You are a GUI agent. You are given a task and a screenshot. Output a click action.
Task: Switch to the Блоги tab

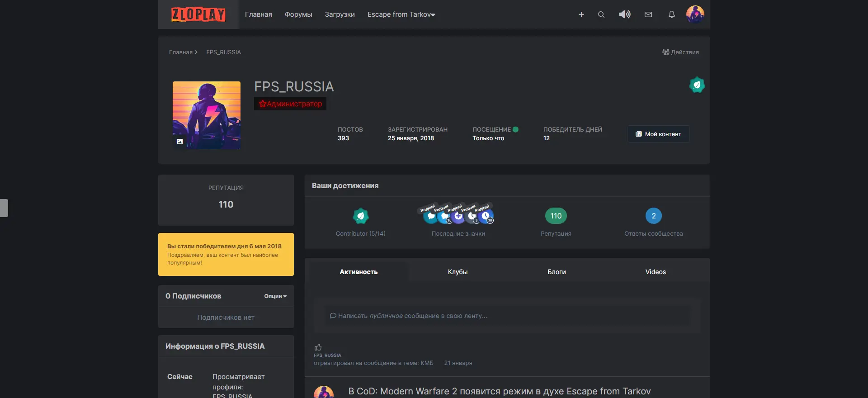[557, 272]
